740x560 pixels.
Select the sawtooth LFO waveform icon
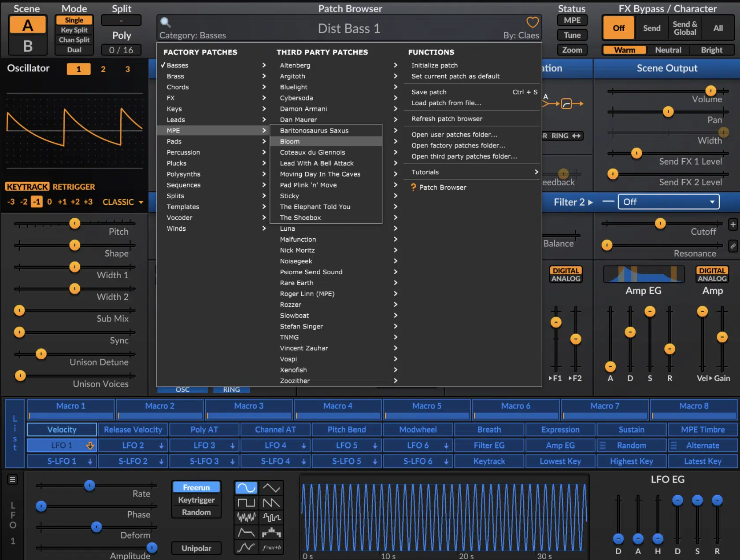[x=271, y=502]
